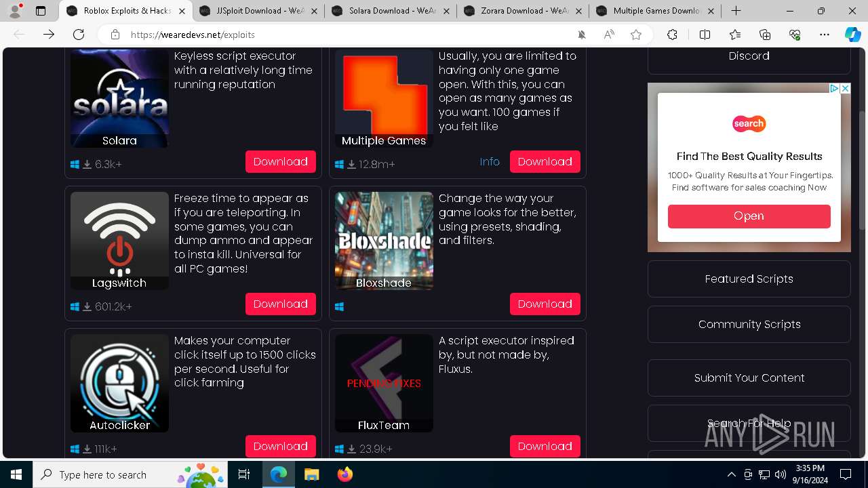Screen dimensions: 868x488
Task: Click the notifications blocked bell icon
Action: pyautogui.click(x=582, y=35)
